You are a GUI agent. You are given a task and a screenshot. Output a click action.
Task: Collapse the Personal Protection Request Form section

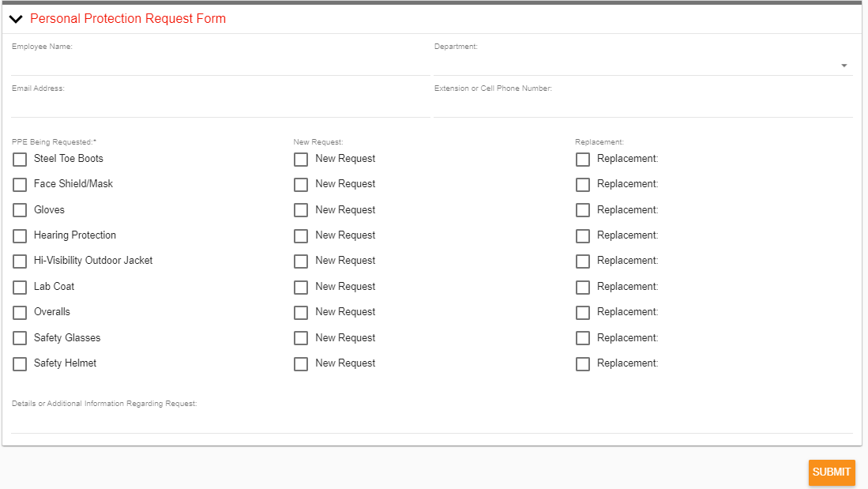(15, 18)
